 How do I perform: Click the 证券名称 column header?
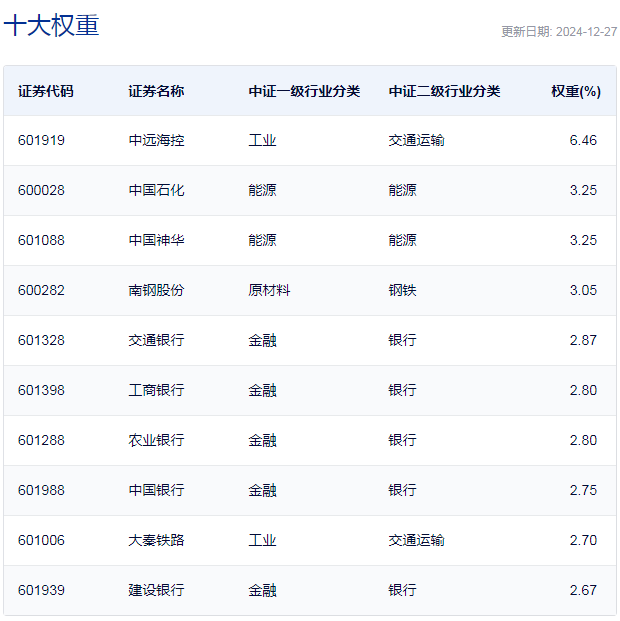[156, 91]
